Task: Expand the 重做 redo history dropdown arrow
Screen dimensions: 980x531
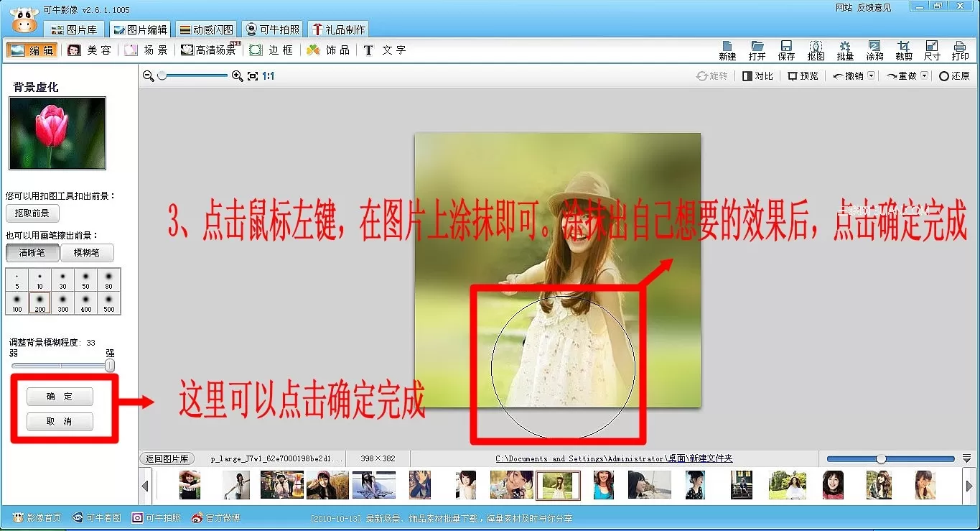Action: point(925,75)
